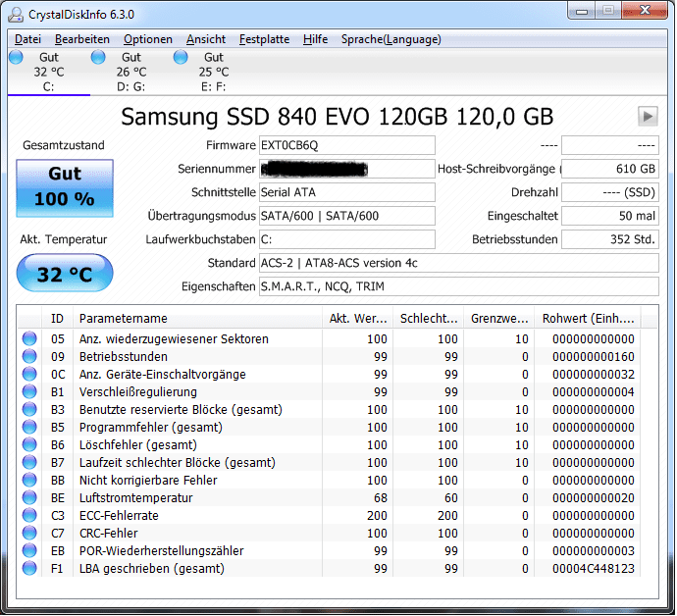Click status orb of attribute B5 row
This screenshot has width=677, height=616.
pos(29,428)
